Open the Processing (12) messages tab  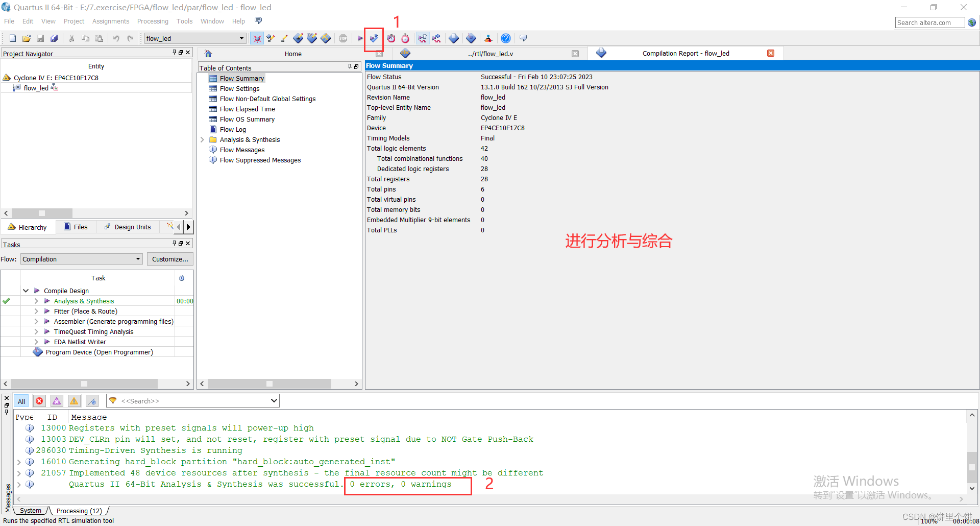click(79, 511)
